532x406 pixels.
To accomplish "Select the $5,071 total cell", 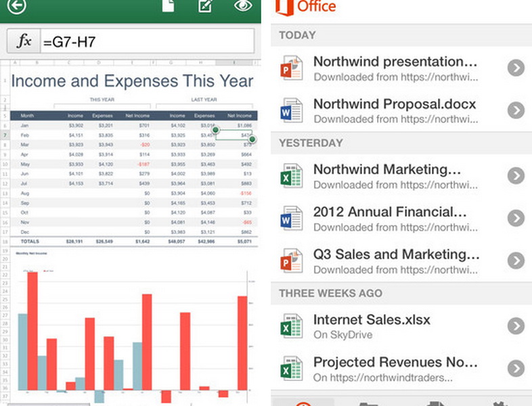I will [x=244, y=242].
